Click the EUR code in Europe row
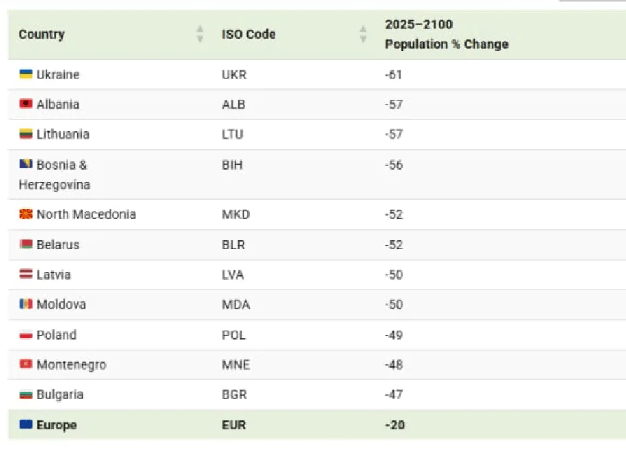This screenshot has width=626, height=455. pyautogui.click(x=234, y=425)
